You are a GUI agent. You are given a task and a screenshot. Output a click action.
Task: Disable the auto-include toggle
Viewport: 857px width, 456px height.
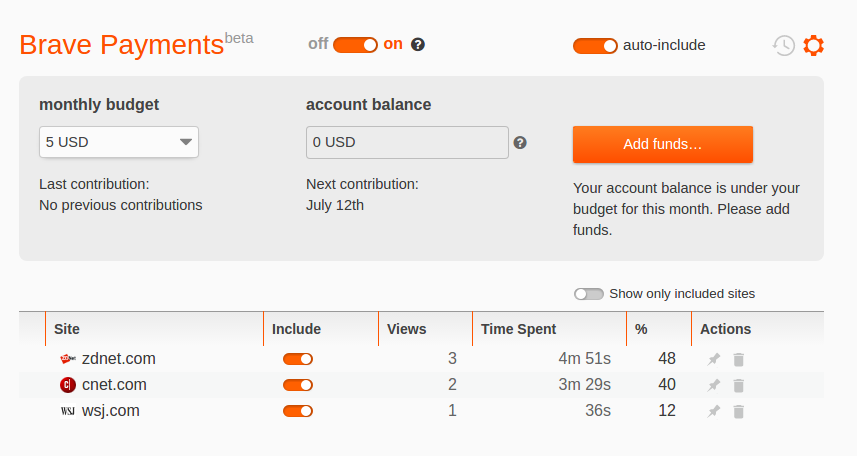595,45
